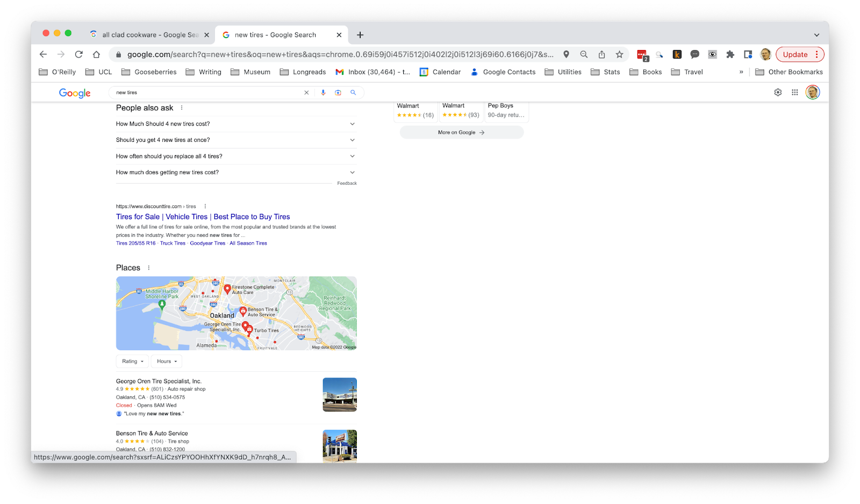Image resolution: width=860 pixels, height=504 pixels.
Task: Open the Pep Boys shopping card
Action: pyautogui.click(x=506, y=111)
